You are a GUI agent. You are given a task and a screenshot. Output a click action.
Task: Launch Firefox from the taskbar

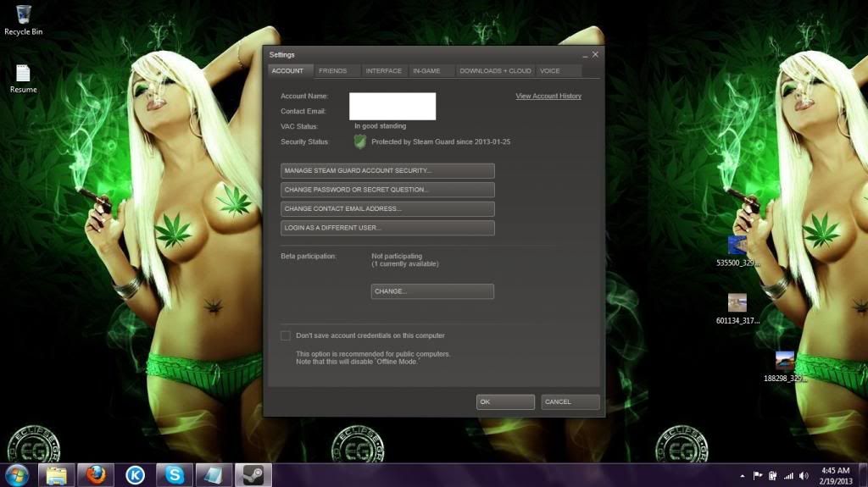click(x=96, y=475)
